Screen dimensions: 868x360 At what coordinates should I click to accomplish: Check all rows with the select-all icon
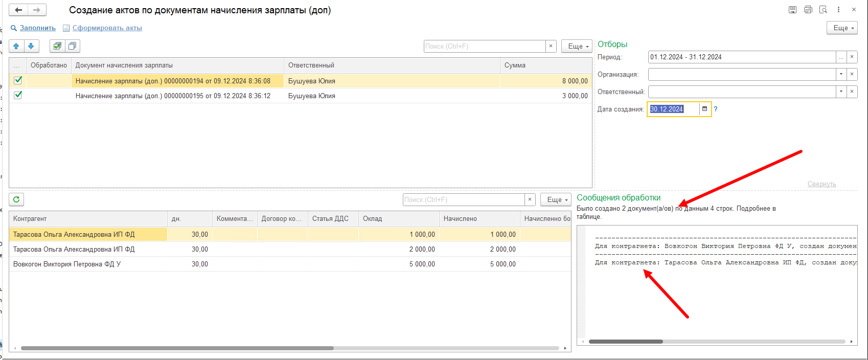pos(57,46)
